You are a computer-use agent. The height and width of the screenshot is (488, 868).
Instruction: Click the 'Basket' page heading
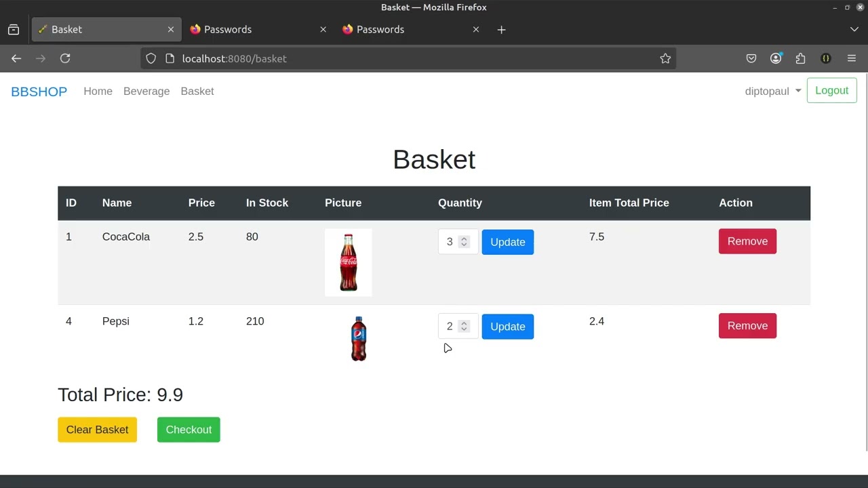(434, 160)
